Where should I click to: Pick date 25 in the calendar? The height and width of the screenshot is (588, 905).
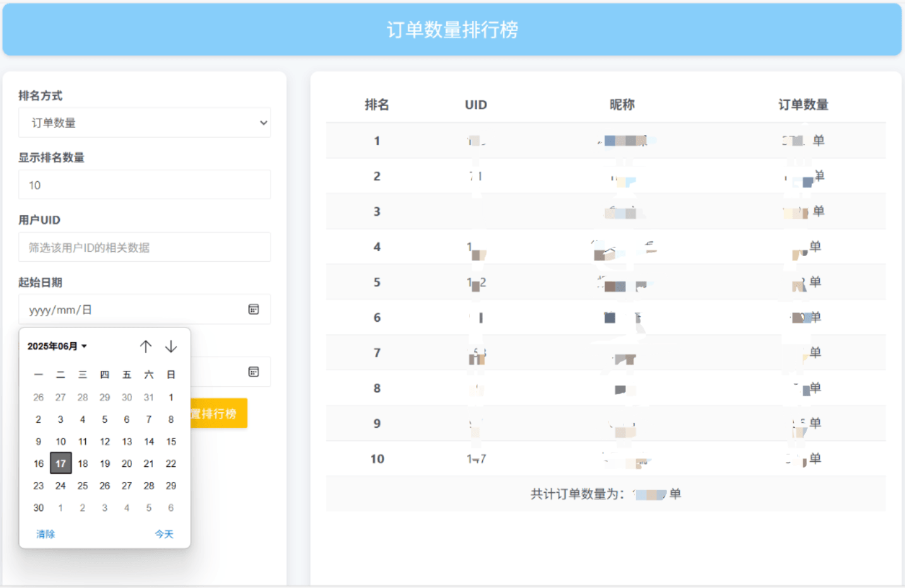tap(83, 486)
